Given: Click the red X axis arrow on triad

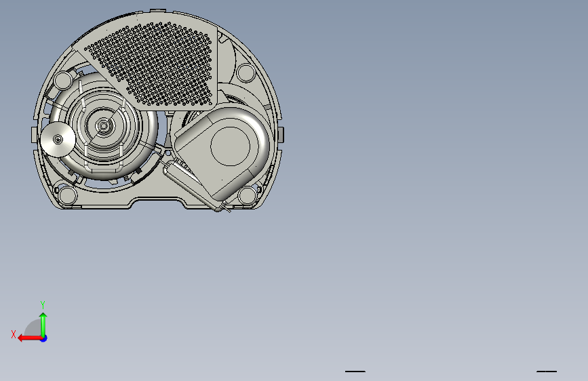Looking at the screenshot, I should [29, 338].
